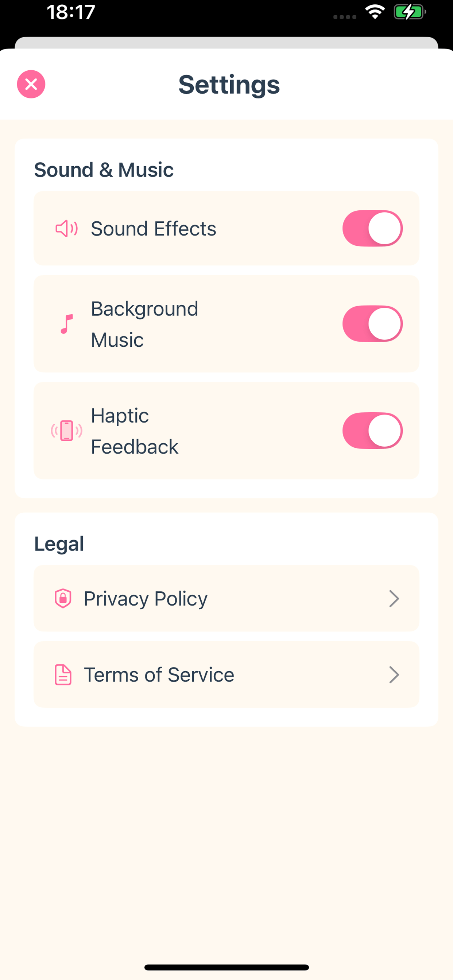The image size is (453, 980).
Task: Select the Sound Effects label
Action: (154, 229)
